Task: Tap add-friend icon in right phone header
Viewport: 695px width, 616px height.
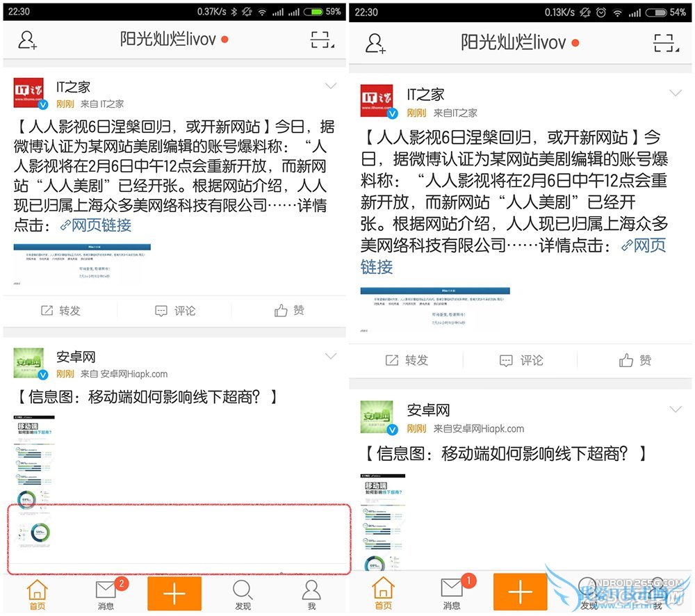Action: (x=375, y=43)
